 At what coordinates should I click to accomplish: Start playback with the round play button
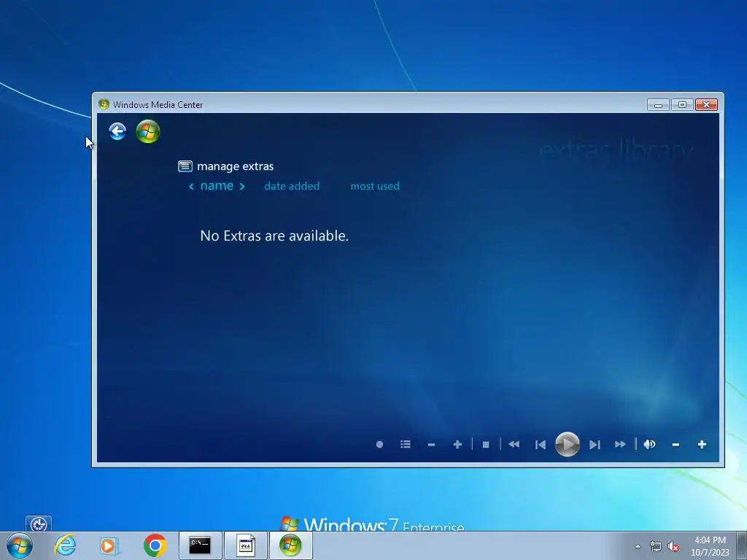tap(568, 444)
